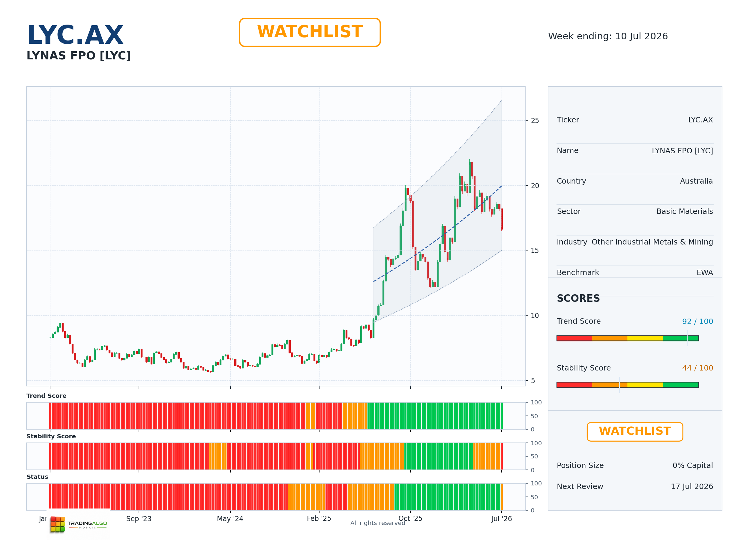Click the 'Trend Score' strip chart label
756x540 pixels.
46,396
